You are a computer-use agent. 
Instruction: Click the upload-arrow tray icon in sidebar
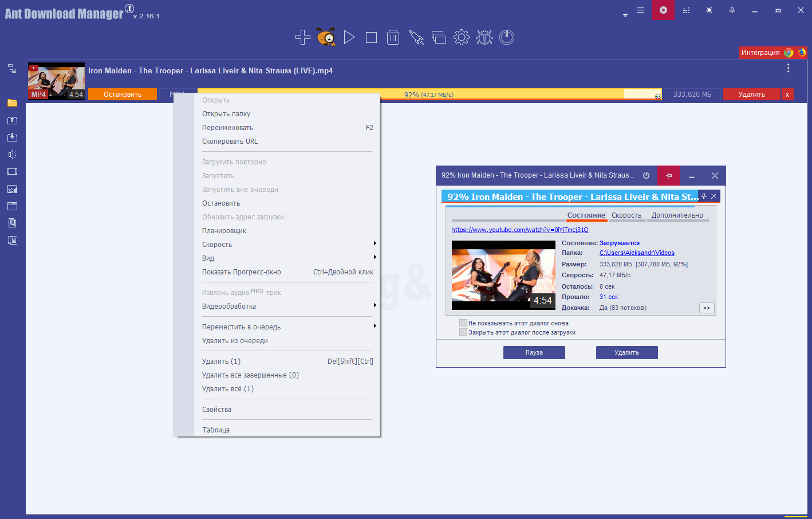[x=12, y=120]
